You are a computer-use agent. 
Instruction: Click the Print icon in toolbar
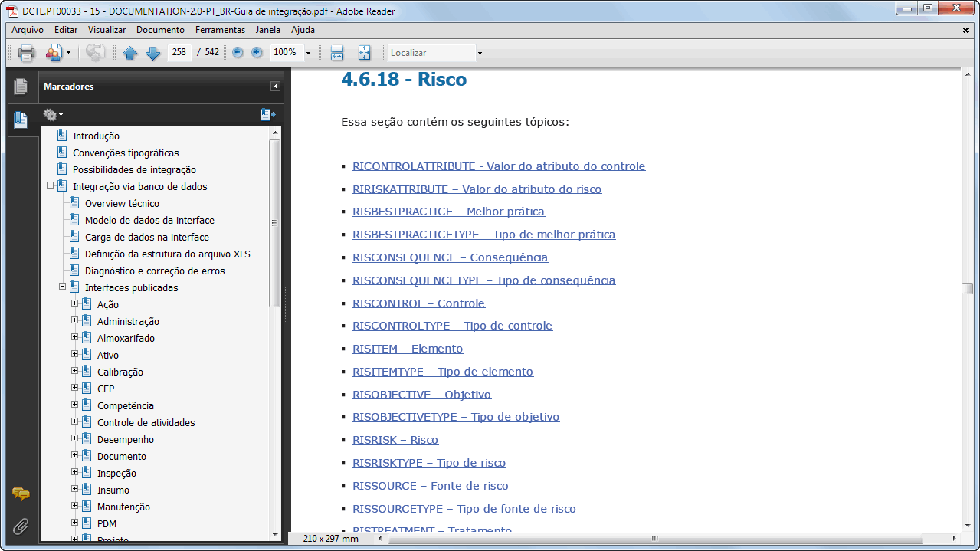[x=27, y=53]
